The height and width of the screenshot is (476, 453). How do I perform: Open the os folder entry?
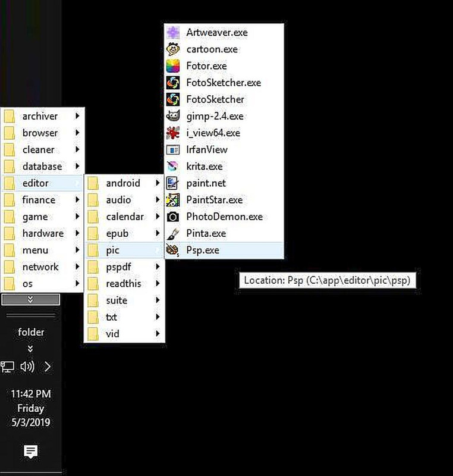pos(42,284)
